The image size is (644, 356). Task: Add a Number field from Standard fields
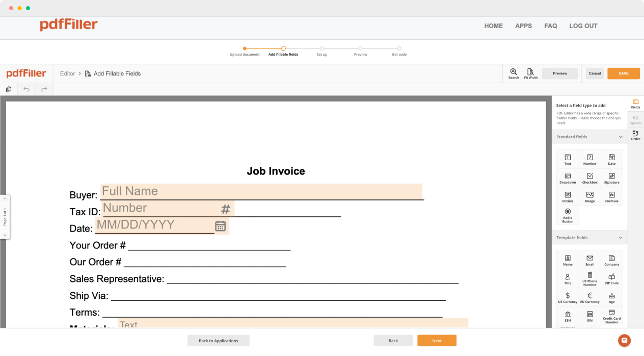589,159
